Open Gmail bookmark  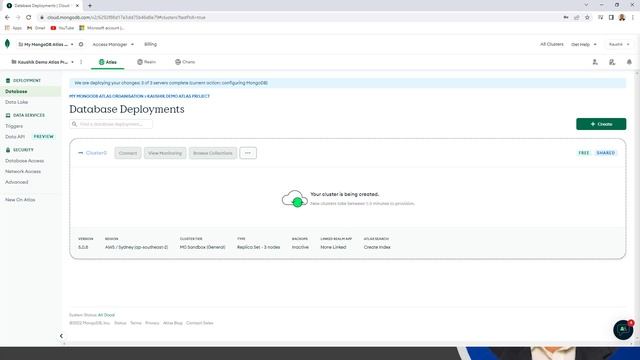pyautogui.click(x=36, y=28)
